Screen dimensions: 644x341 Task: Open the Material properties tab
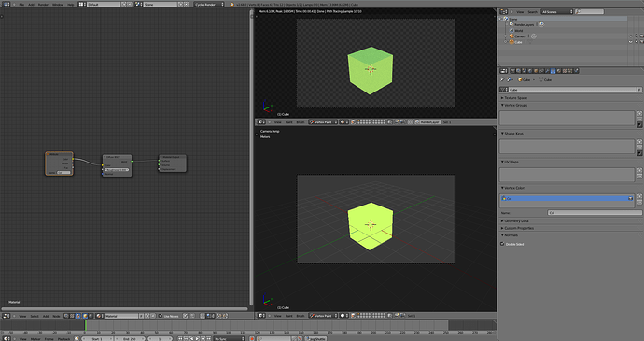point(558,71)
